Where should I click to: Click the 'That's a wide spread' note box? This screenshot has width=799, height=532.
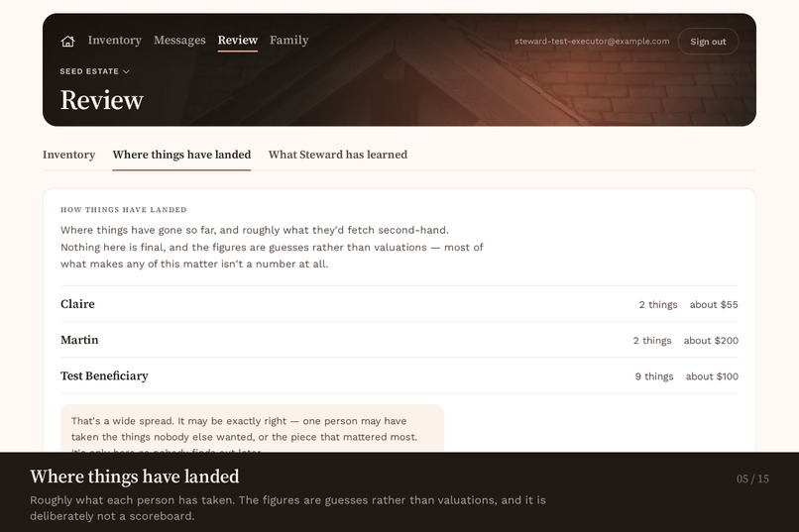(x=252, y=428)
